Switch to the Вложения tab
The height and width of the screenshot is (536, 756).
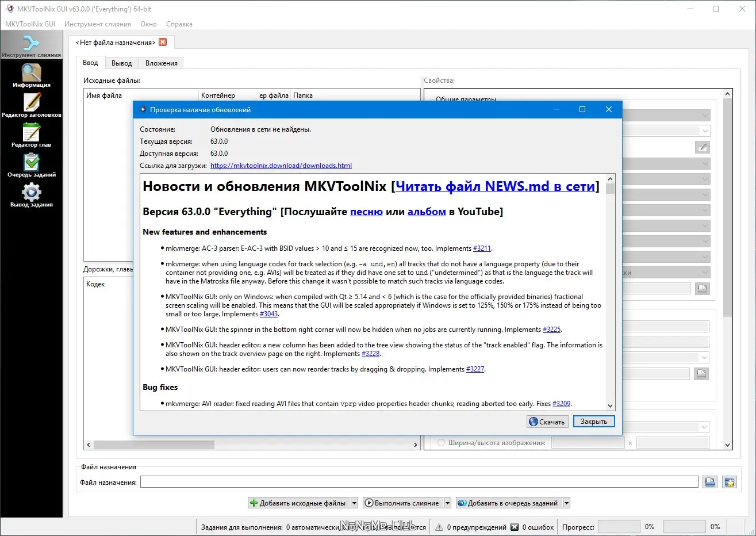click(162, 63)
